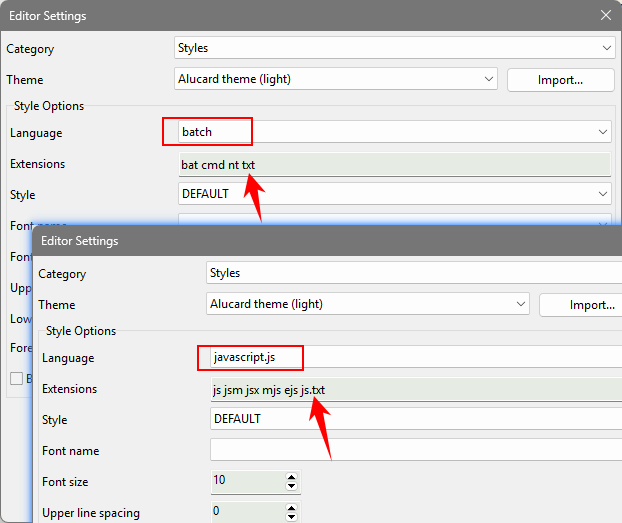Close the back Editor Settings window
The image size is (622, 523).
pyautogui.click(x=606, y=15)
